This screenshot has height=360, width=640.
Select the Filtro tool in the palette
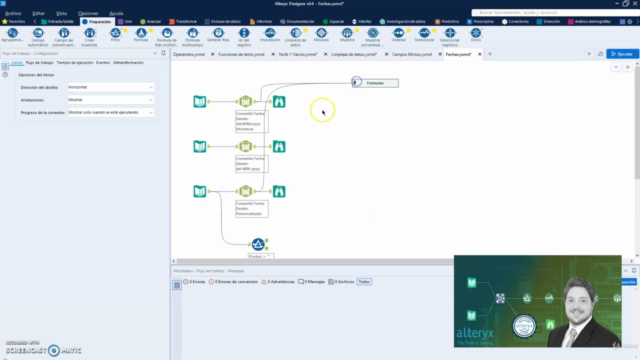pyautogui.click(x=115, y=35)
